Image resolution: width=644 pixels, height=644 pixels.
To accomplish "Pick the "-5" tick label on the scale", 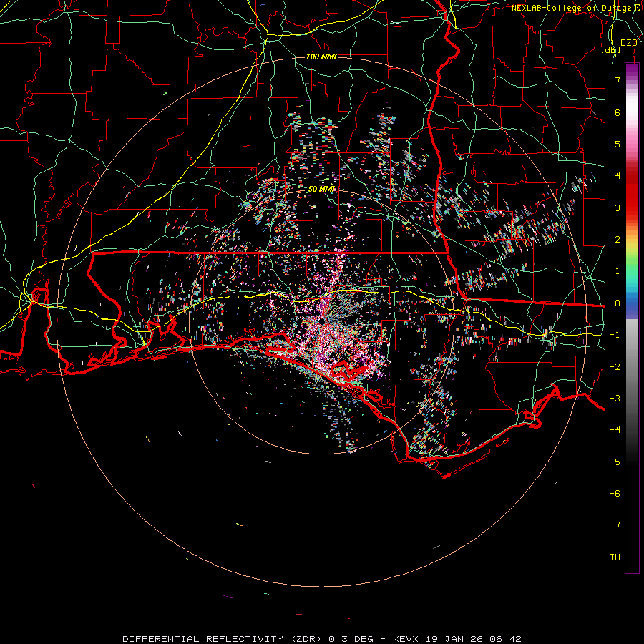I will (615, 462).
